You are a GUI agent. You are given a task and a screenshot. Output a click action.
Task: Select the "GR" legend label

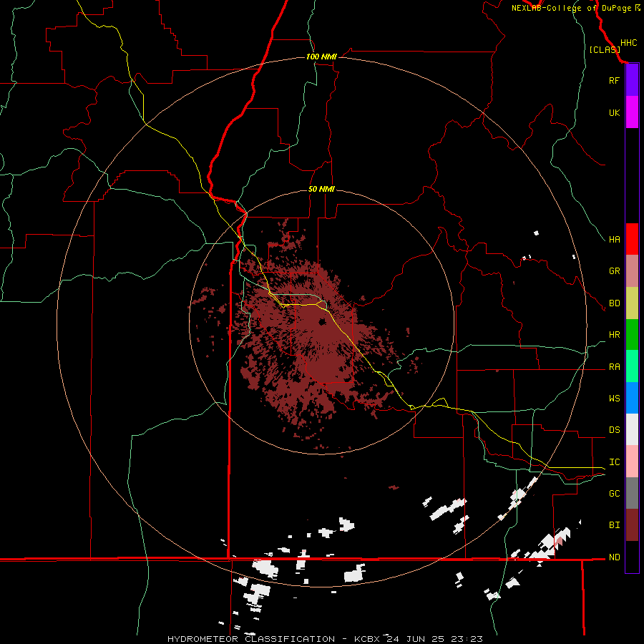point(614,271)
